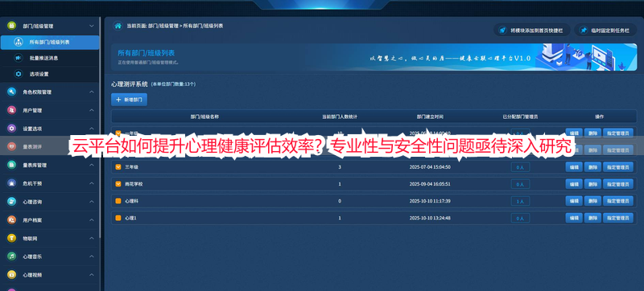Screen dimensions: 644x291
Task: Toggle the orange box beside 心理1
Action: pos(118,218)
